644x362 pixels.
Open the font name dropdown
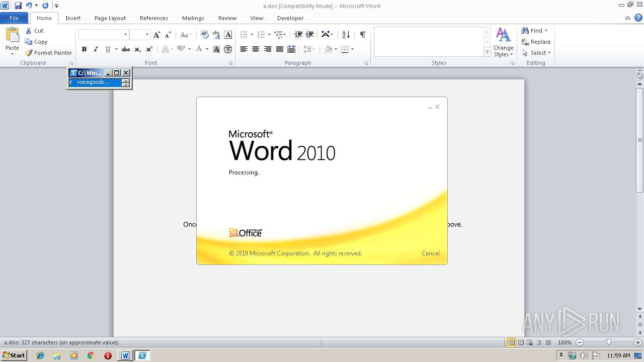(x=125, y=35)
